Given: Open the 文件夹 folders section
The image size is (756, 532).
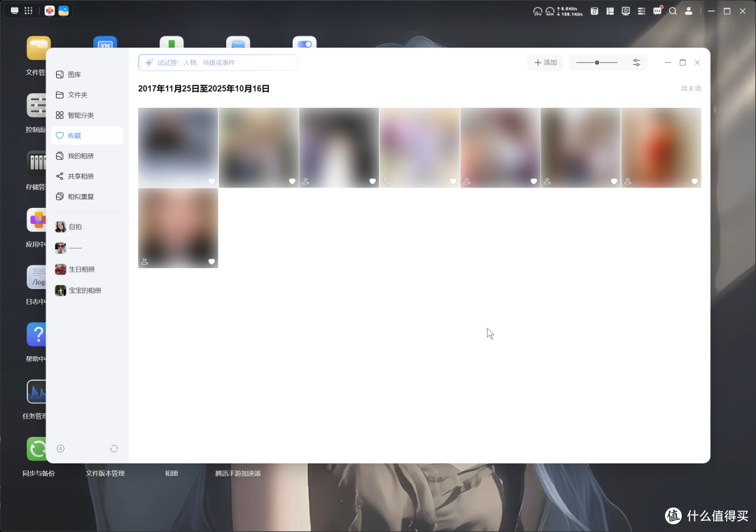Looking at the screenshot, I should click(x=87, y=94).
